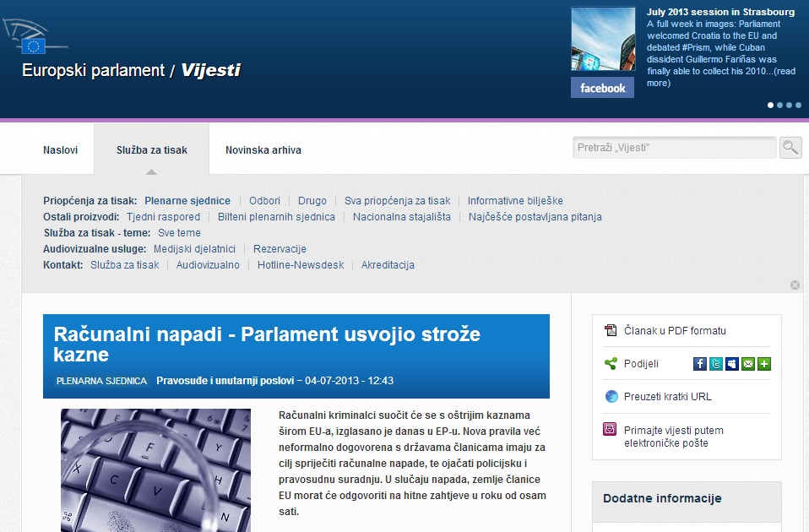Click the facebook badge in header
809x532 pixels.
602,88
